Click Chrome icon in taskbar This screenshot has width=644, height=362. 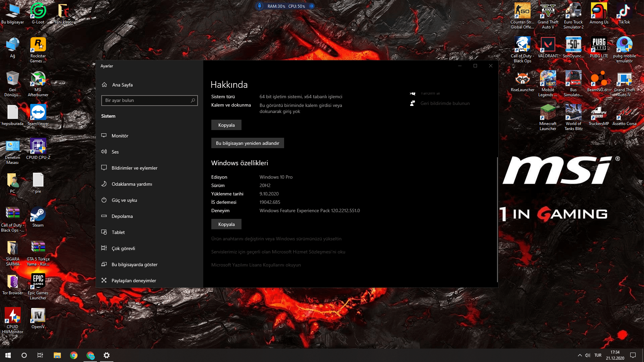tap(74, 355)
